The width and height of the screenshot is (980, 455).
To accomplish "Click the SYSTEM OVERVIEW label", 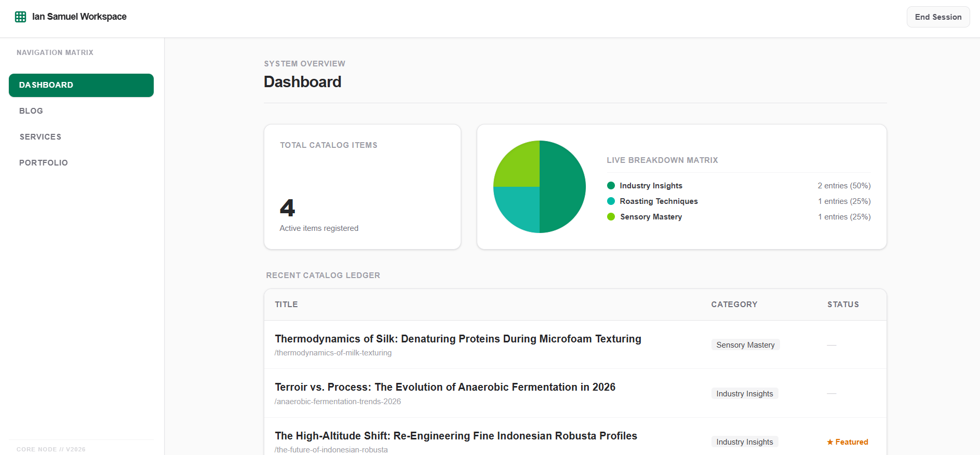I will pos(304,64).
